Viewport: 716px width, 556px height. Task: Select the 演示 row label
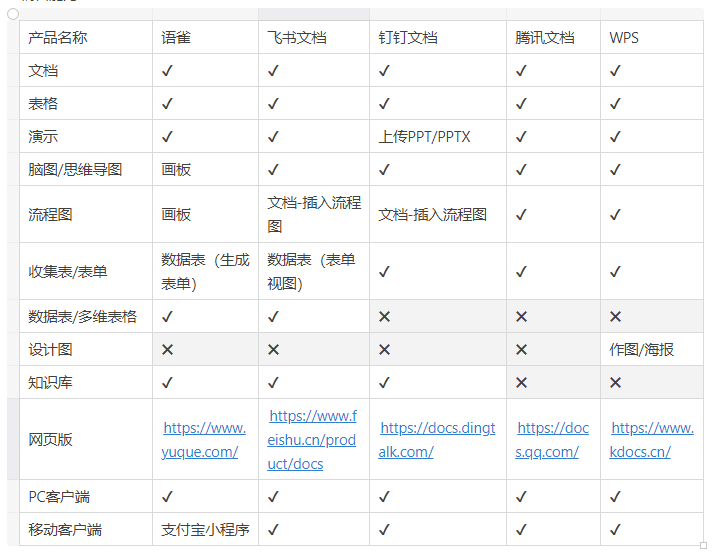click(43, 136)
